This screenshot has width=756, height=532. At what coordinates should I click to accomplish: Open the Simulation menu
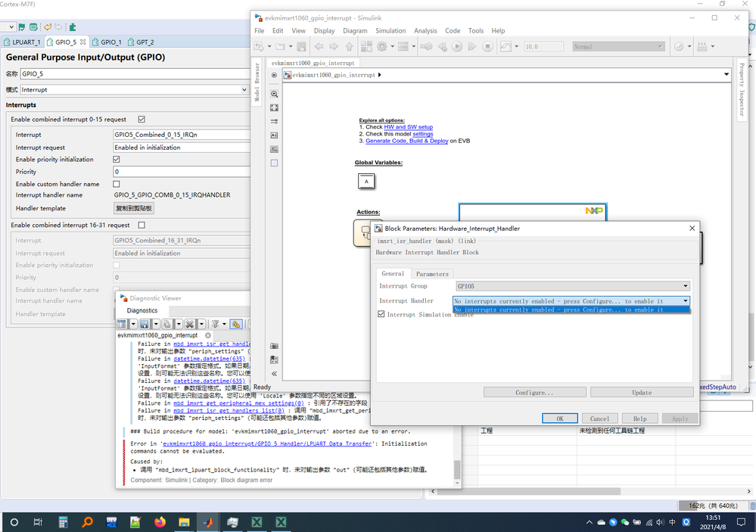tap(390, 30)
